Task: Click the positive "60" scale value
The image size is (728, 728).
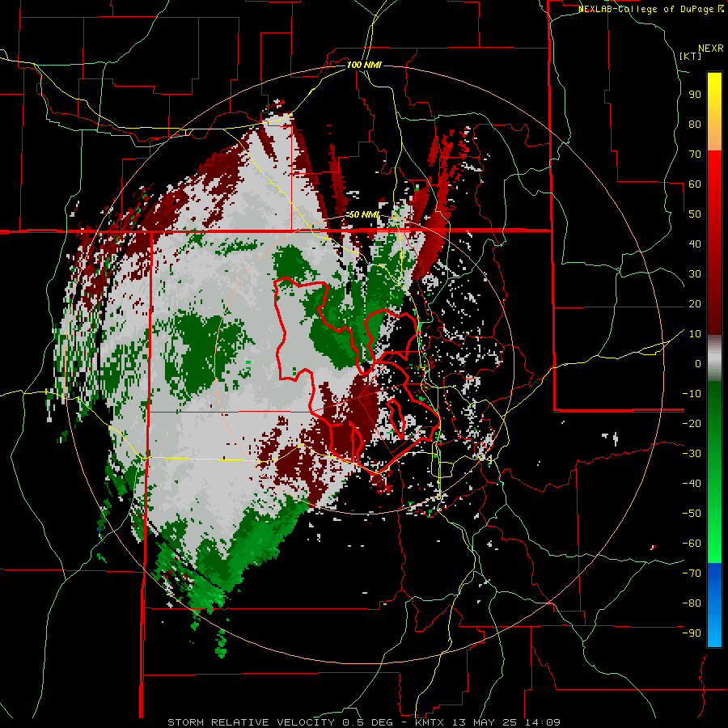Action: [x=695, y=184]
